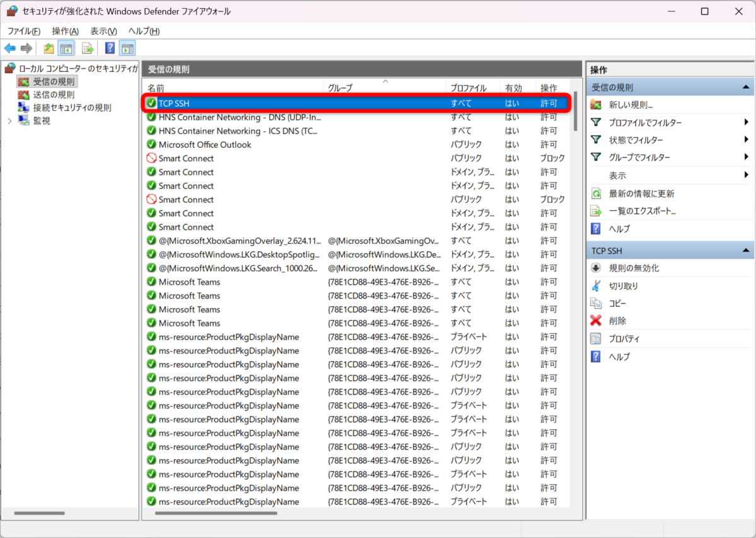Select HNS Container Networking - DNS rule
This screenshot has width=756, height=538.
click(x=357, y=117)
